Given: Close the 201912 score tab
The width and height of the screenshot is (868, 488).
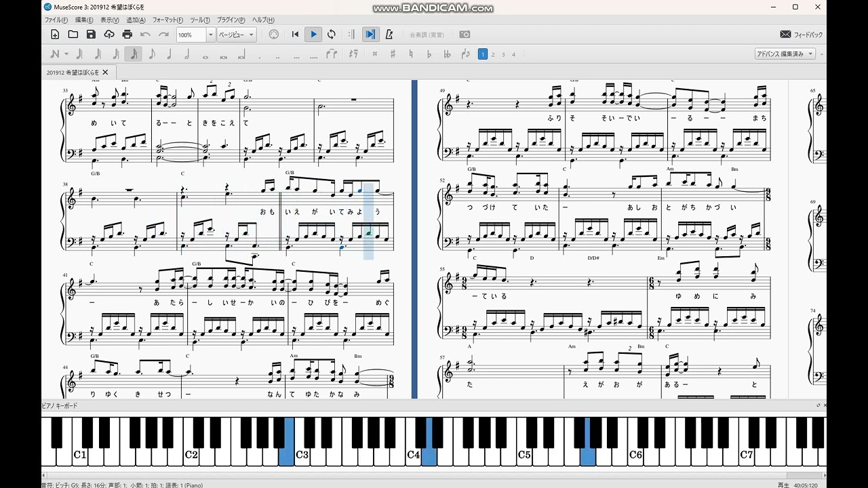Looking at the screenshot, I should point(105,72).
